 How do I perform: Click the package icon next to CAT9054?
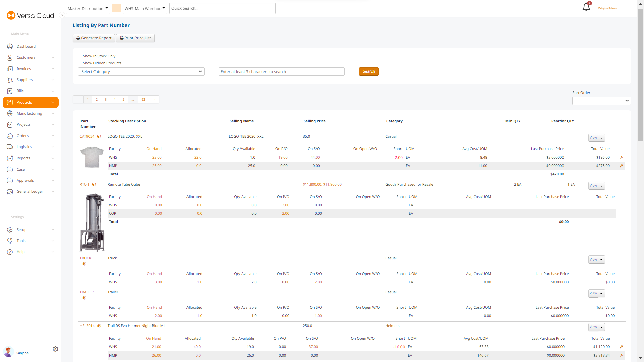point(99,136)
